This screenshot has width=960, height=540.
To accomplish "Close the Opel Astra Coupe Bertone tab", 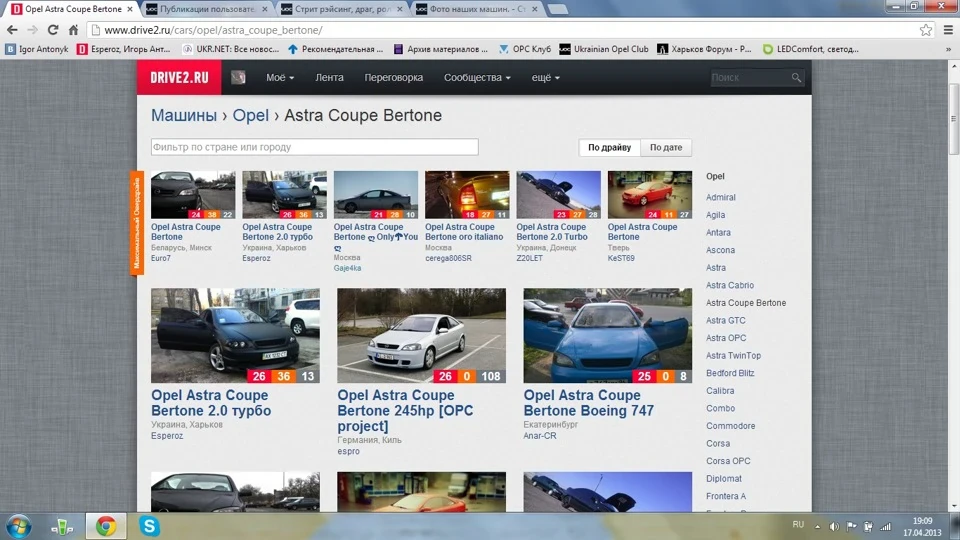I will pyautogui.click(x=130, y=9).
